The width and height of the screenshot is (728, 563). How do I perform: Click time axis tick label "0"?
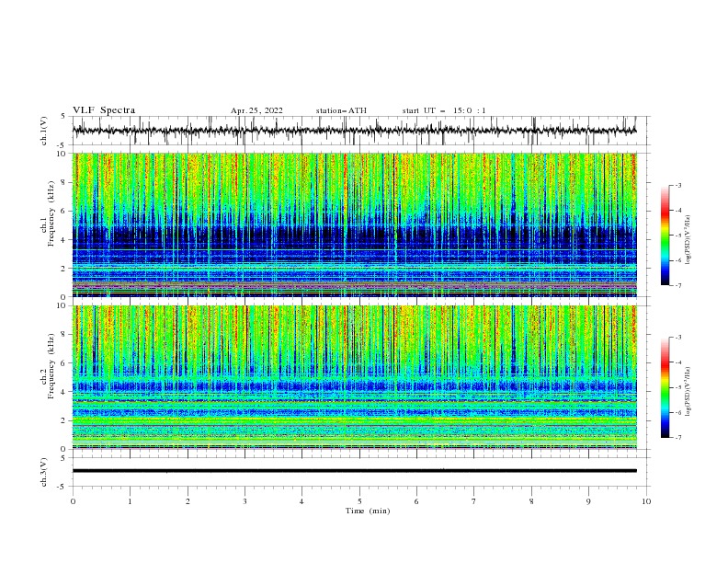(x=73, y=501)
